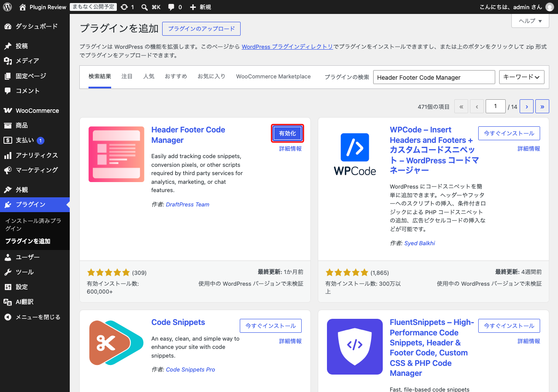Click the こんにちは、admin さん account menu
The width and height of the screenshot is (558, 392).
click(516, 7)
